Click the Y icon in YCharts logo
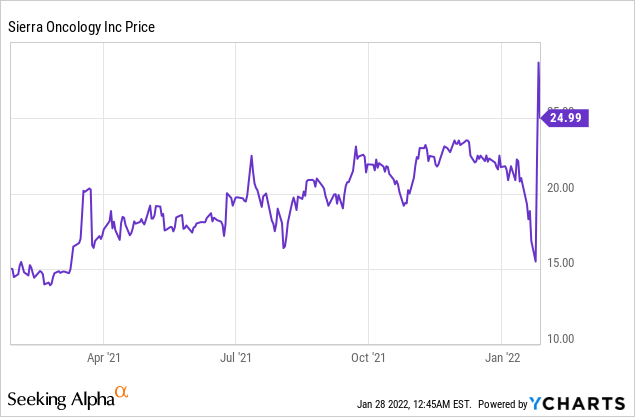 point(540,403)
